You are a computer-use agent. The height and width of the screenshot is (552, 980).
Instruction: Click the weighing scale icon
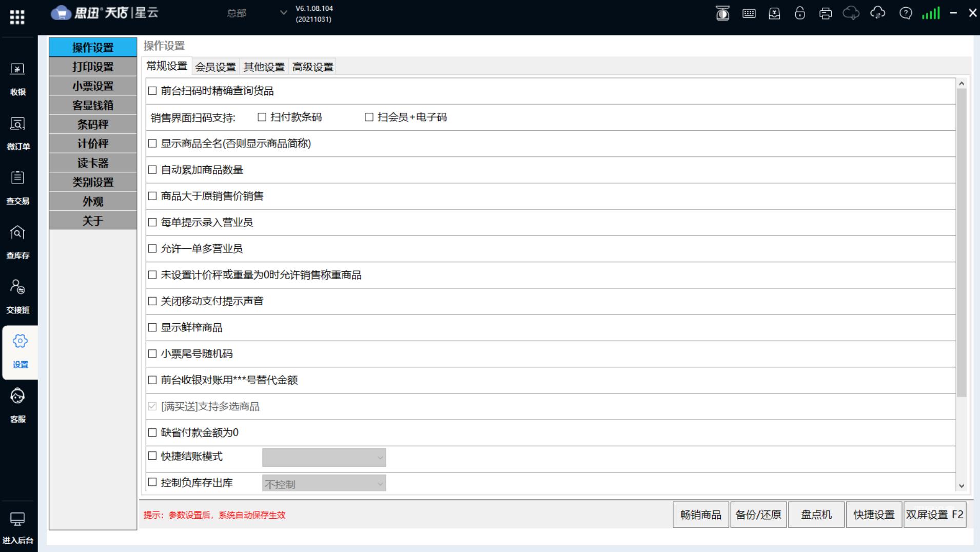click(722, 13)
